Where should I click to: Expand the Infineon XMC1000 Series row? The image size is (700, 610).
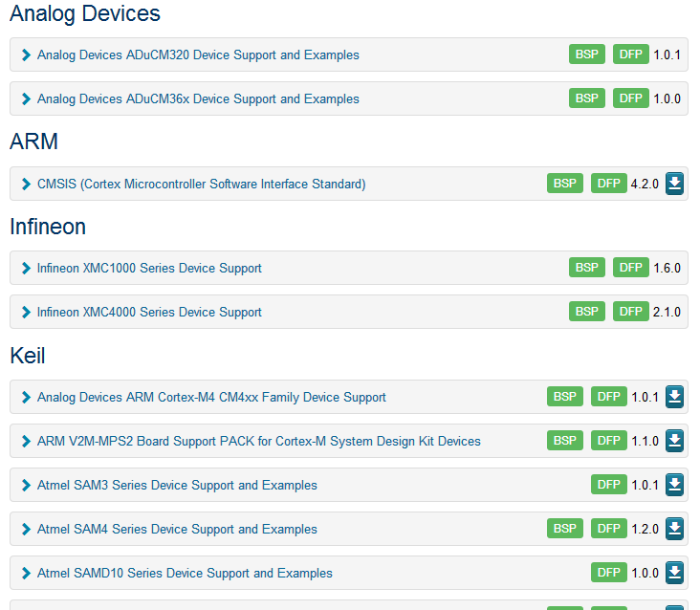click(27, 268)
